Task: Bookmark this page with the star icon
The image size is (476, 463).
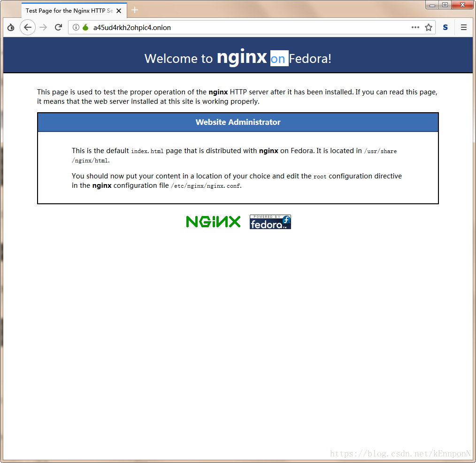Action: 428,27
